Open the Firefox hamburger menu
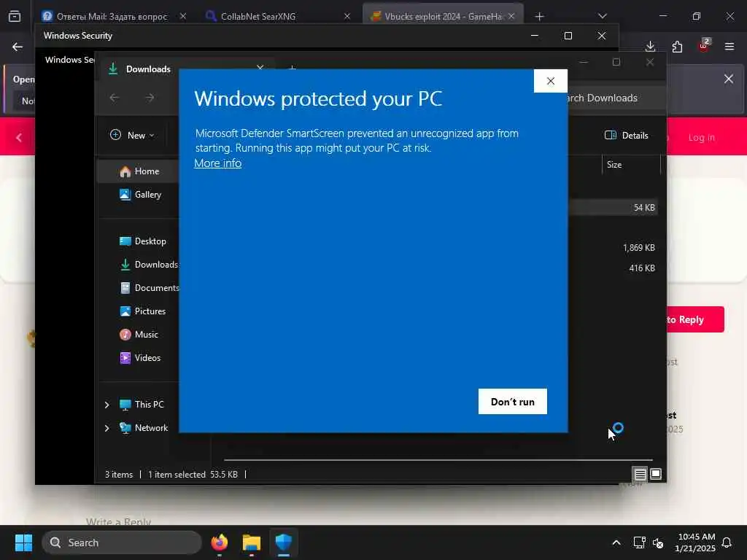 click(729, 47)
